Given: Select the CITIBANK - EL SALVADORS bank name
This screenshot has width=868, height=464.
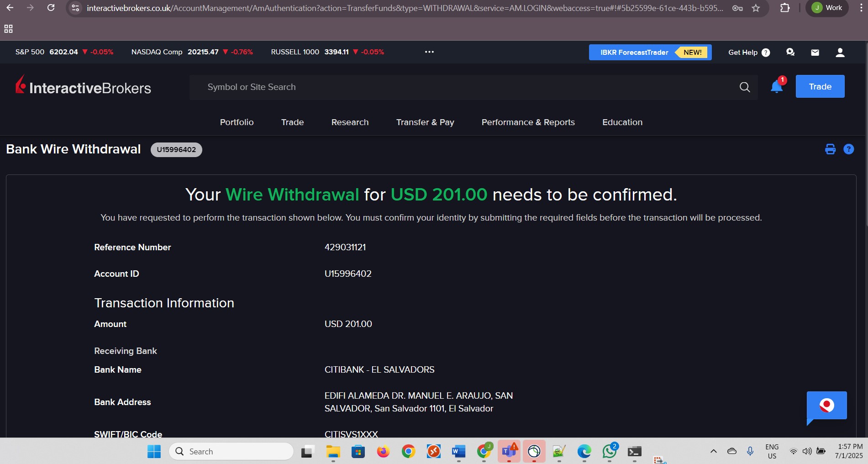Looking at the screenshot, I should pos(379,369).
